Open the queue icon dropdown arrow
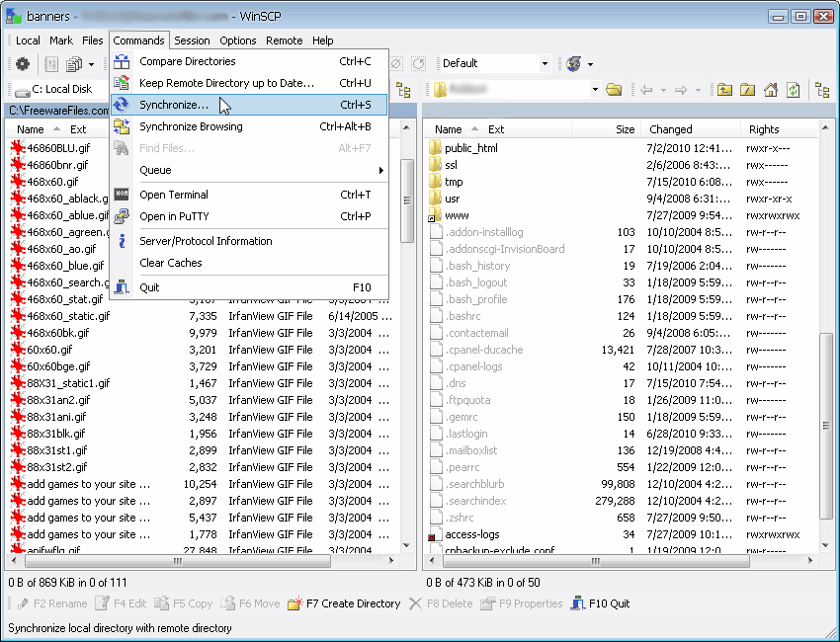 coord(91,64)
